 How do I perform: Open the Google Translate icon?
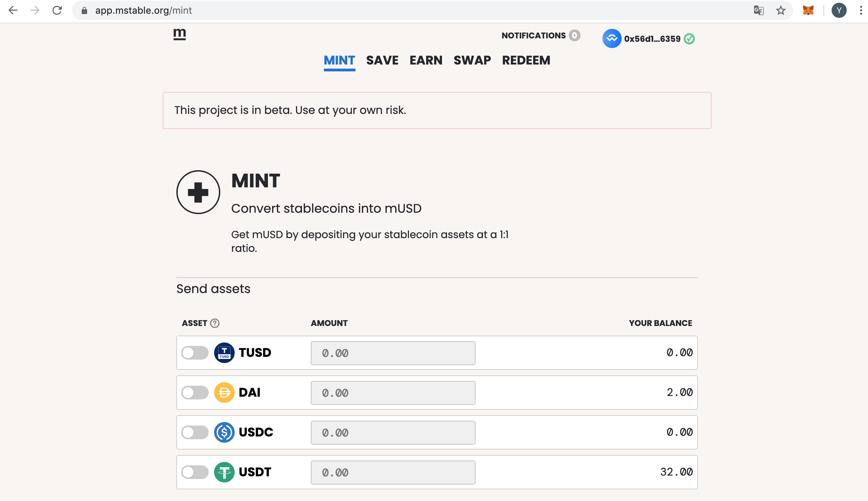click(759, 10)
